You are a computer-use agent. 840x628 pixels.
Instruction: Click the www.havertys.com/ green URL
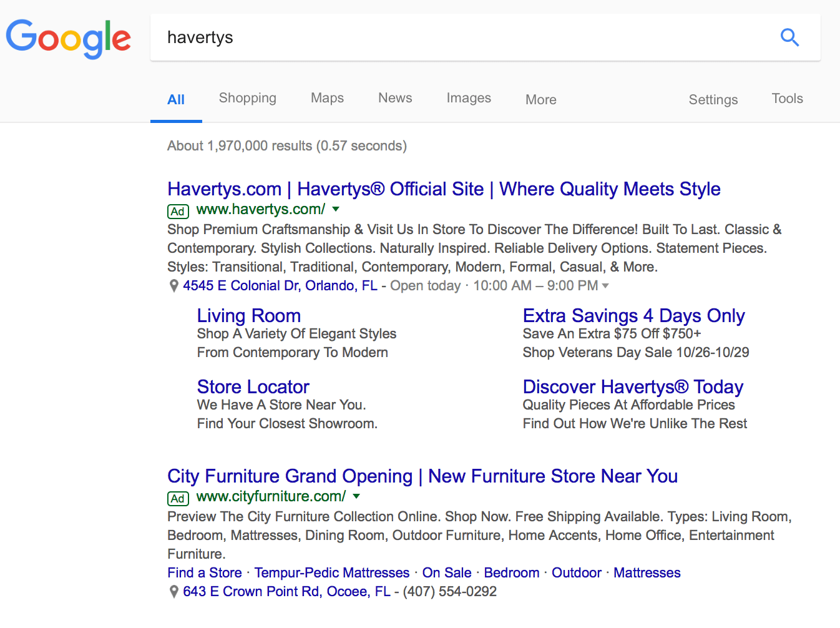pos(261,209)
